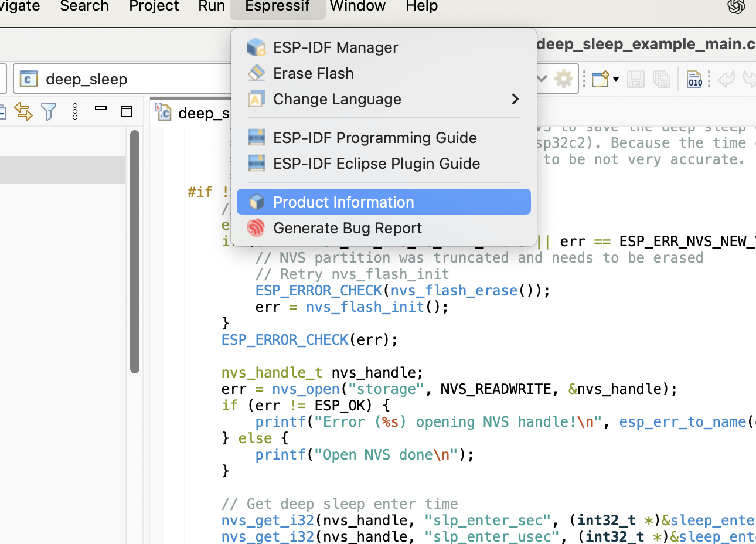Open the Run menu

(x=212, y=6)
